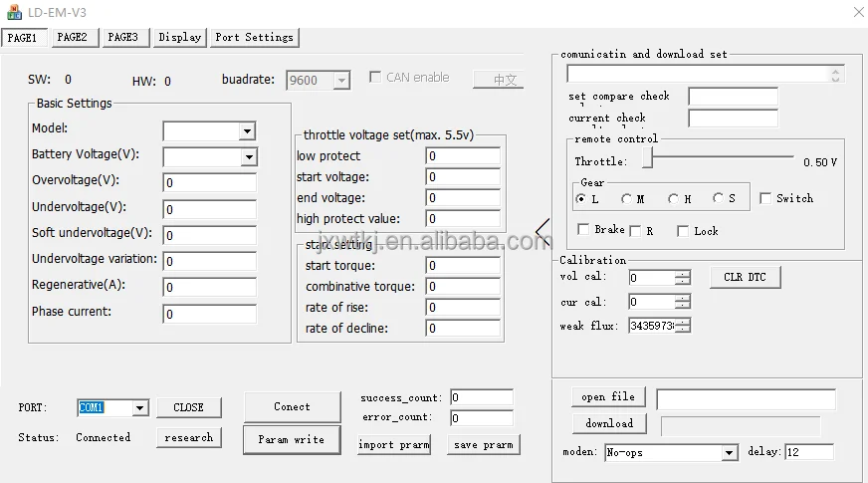
Task: Click the delay field showing 12
Action: (x=808, y=452)
